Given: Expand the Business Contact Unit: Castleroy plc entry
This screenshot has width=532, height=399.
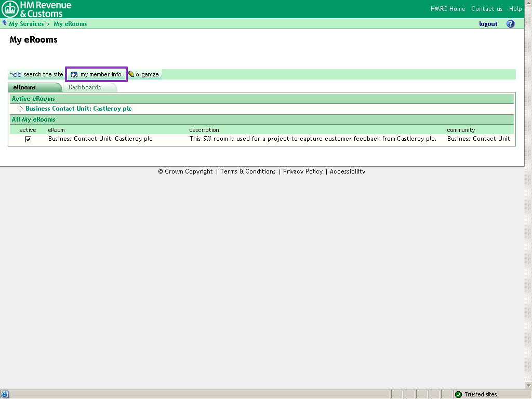Looking at the screenshot, I should click(x=21, y=109).
